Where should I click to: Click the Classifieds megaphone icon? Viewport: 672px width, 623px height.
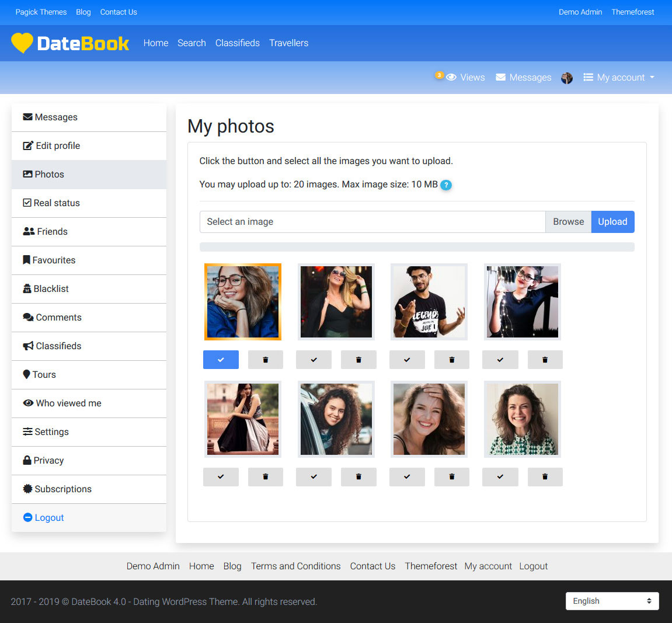(27, 346)
